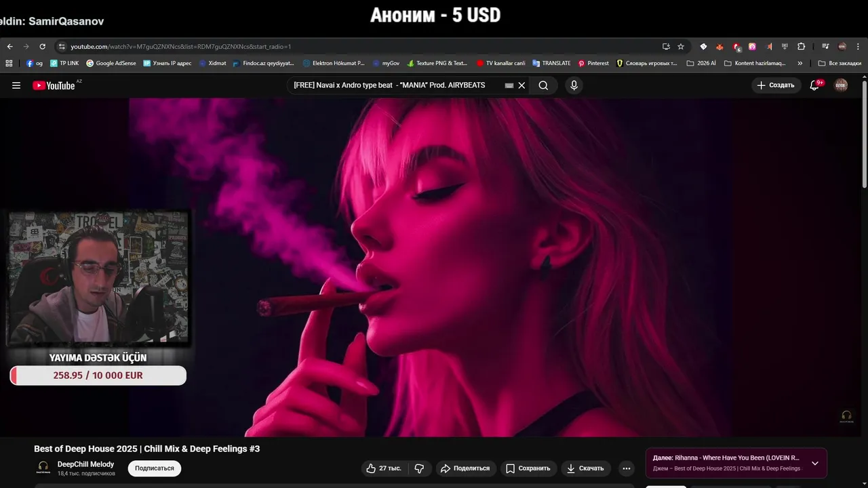Reload the current YouTube page
Screen dimensions: 868x488
coord(42,47)
